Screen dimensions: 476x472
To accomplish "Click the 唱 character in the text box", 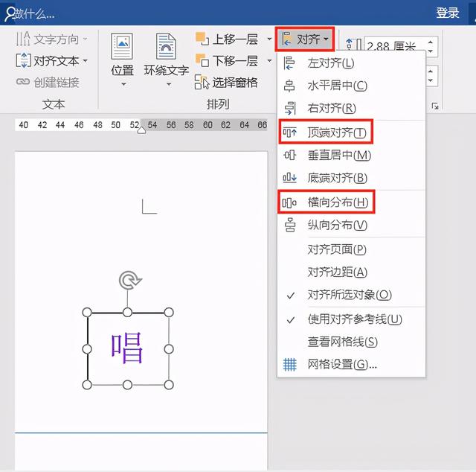I will pos(127,348).
